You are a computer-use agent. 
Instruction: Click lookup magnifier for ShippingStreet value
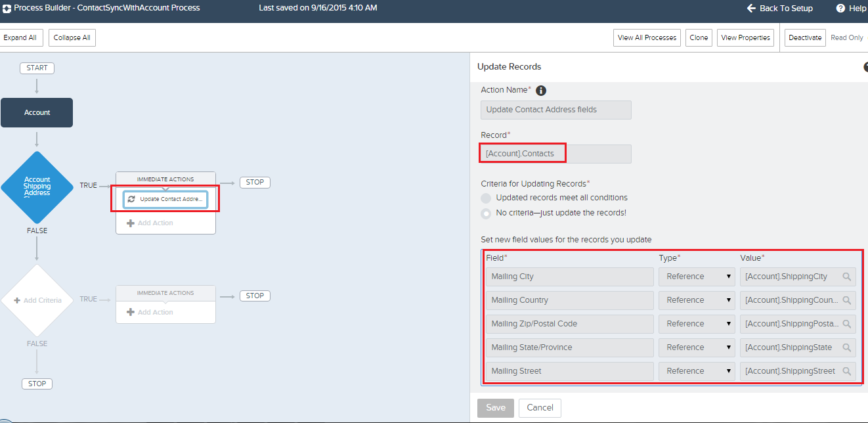(x=847, y=371)
